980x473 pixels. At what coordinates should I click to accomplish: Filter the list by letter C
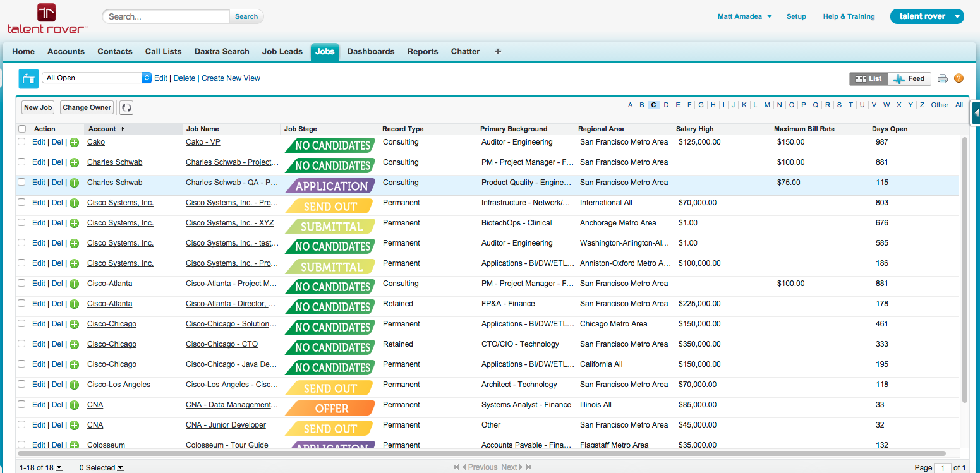(x=654, y=105)
